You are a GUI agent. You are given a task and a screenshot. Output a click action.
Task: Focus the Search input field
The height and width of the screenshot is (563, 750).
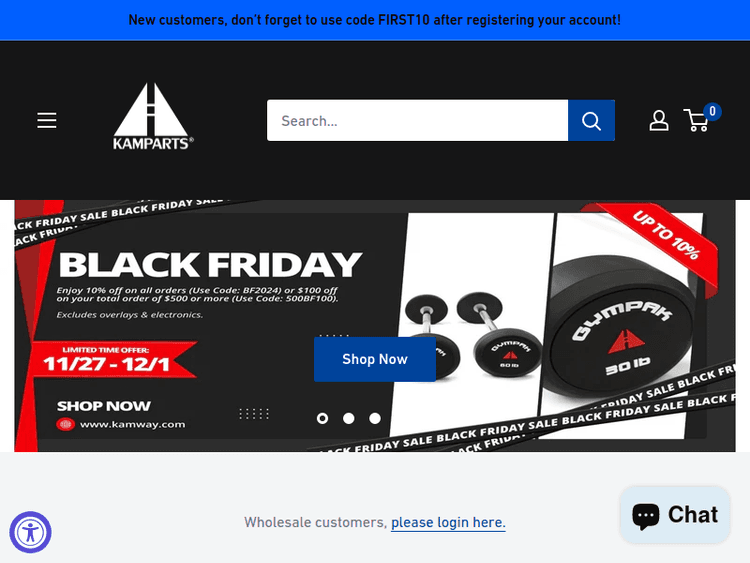[x=418, y=121]
